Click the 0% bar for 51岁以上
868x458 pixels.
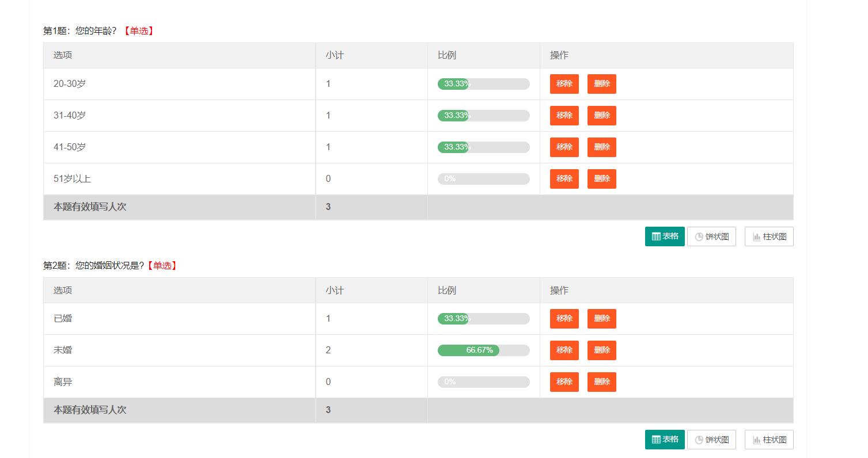coord(483,179)
